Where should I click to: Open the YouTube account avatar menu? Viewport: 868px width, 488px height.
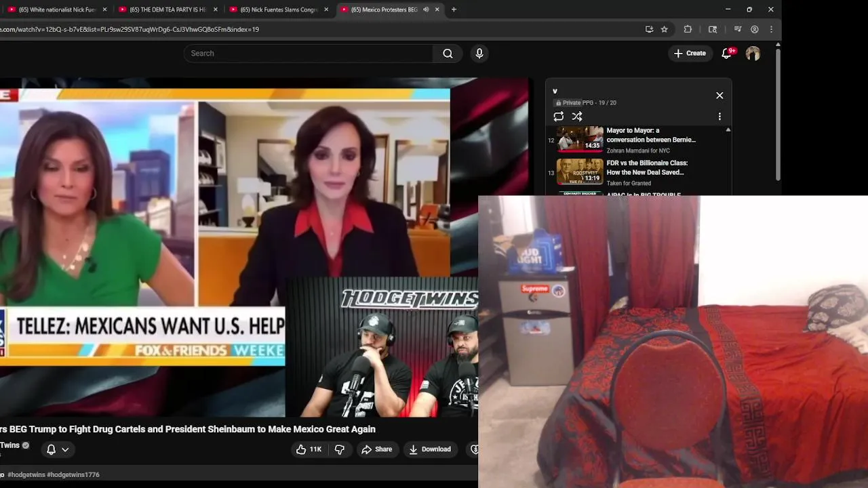pos(753,54)
